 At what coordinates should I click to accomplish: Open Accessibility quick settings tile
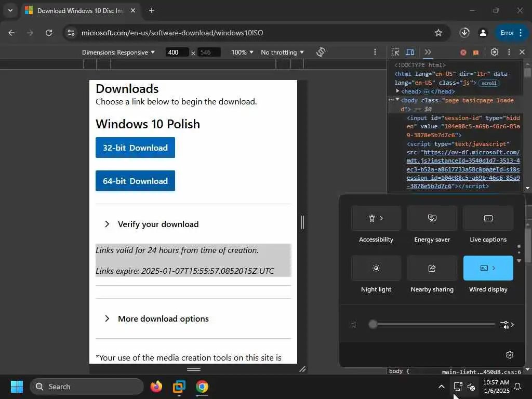[376, 218]
